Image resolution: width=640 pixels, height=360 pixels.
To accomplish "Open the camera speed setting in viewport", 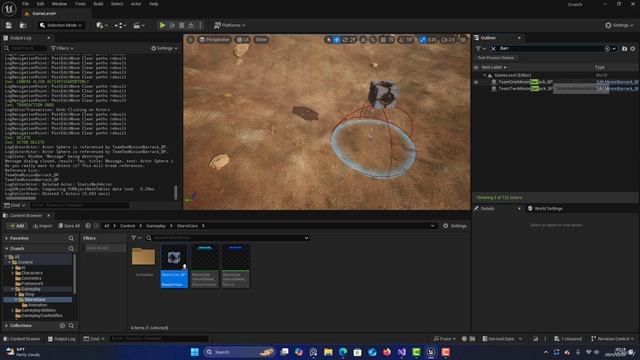I will pos(448,40).
